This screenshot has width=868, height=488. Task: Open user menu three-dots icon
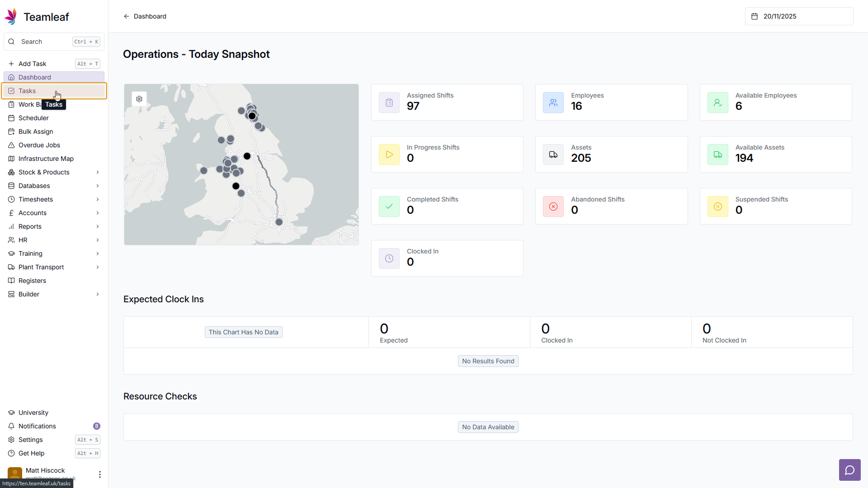coord(99,474)
